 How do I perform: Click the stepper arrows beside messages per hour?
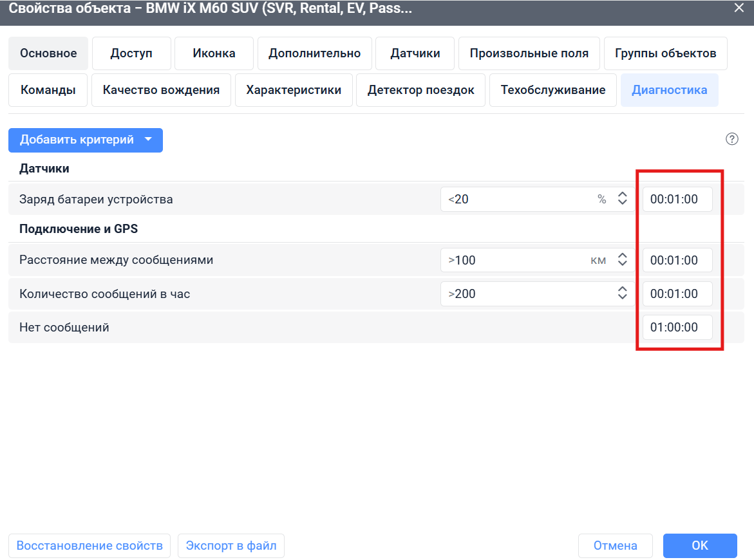click(x=622, y=294)
